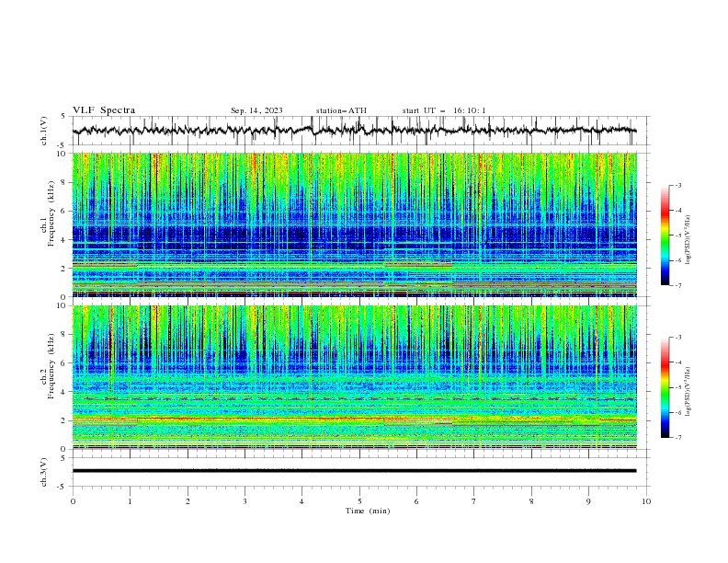Screen dimensions: 728x563
Task: Click the "5" tick on the time axis
Action: tap(359, 501)
